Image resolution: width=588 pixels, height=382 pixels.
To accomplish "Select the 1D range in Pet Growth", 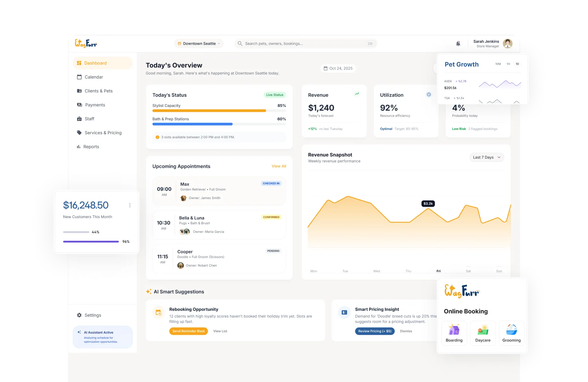I will tap(517, 64).
